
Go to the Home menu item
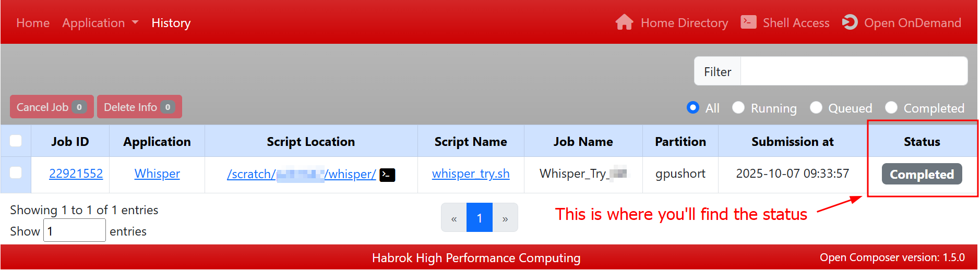click(33, 23)
